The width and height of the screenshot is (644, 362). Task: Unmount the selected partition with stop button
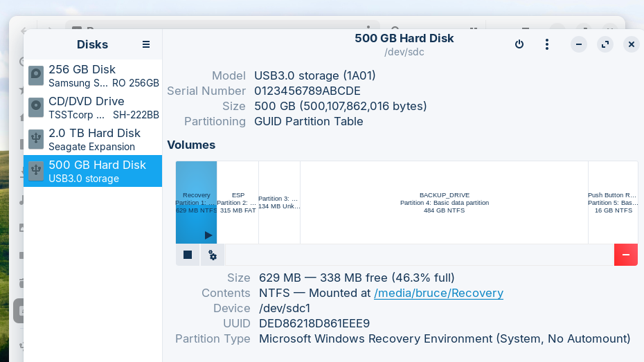(188, 255)
